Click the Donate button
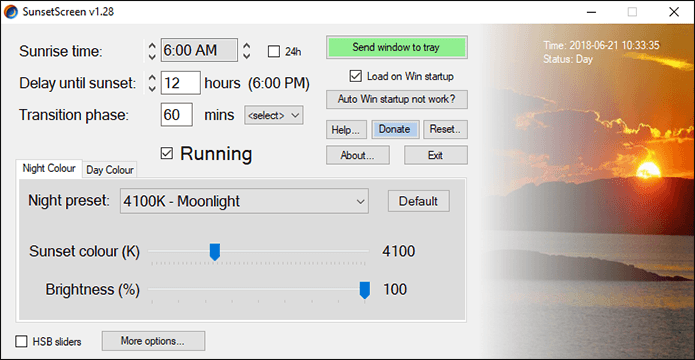695x360 pixels. [x=394, y=130]
